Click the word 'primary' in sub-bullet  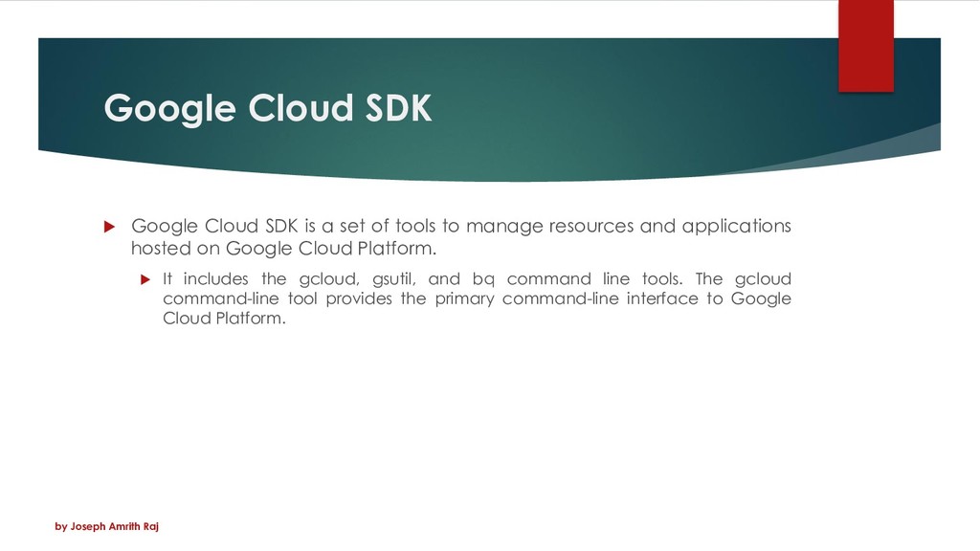tap(462, 299)
